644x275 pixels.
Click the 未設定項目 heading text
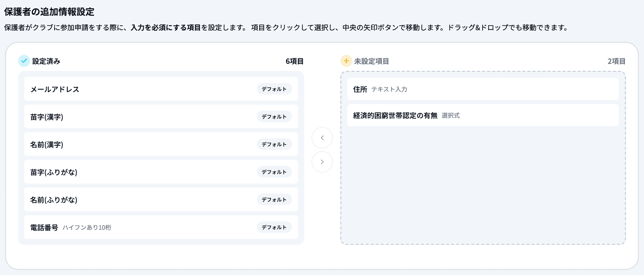tap(372, 61)
